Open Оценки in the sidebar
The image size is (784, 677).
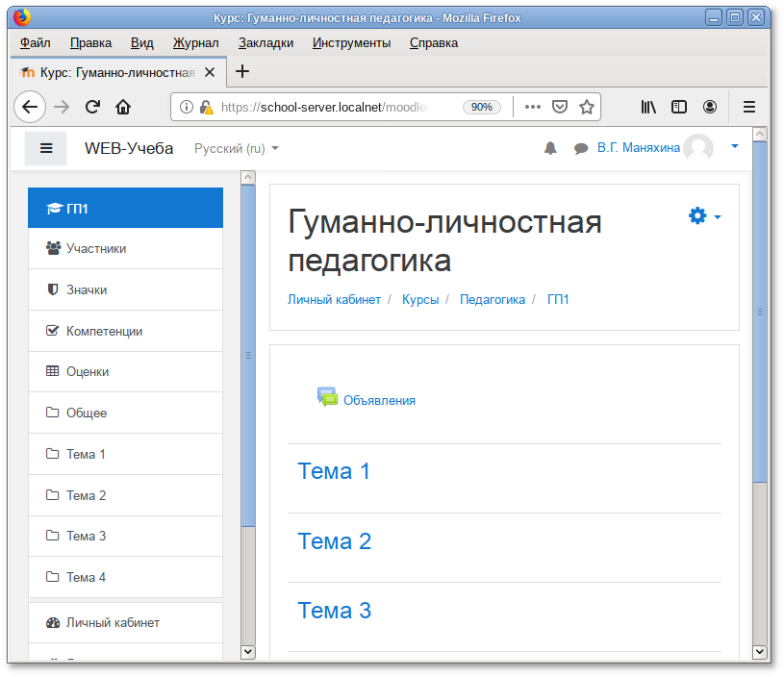(125, 371)
